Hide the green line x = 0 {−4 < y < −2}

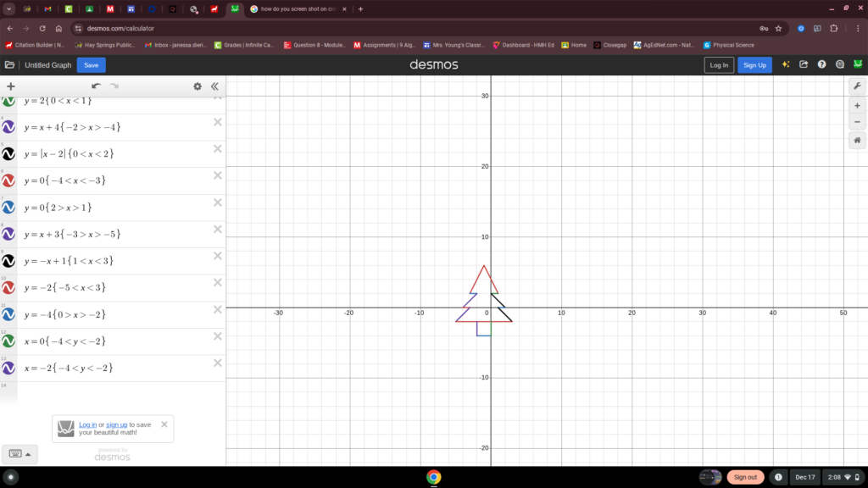[8, 341]
